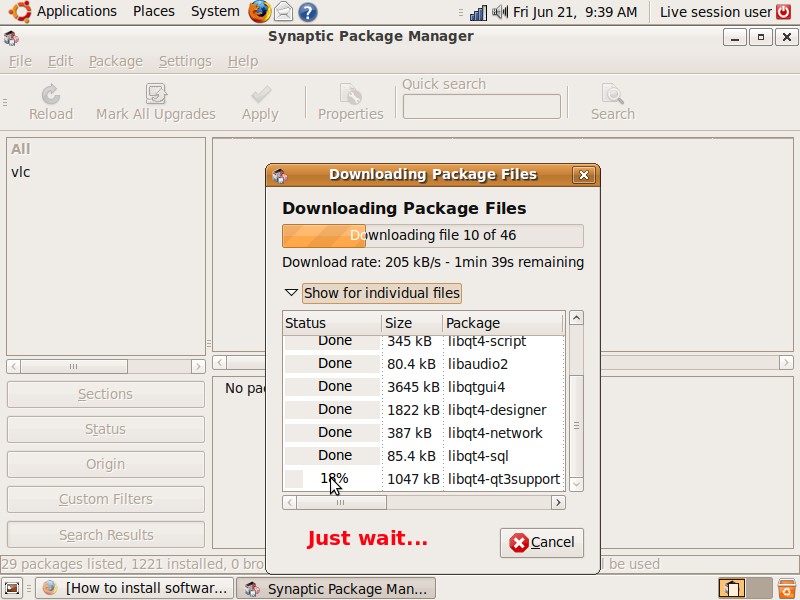Select the libqt4-sql row
The width and height of the screenshot is (800, 600).
[423, 456]
